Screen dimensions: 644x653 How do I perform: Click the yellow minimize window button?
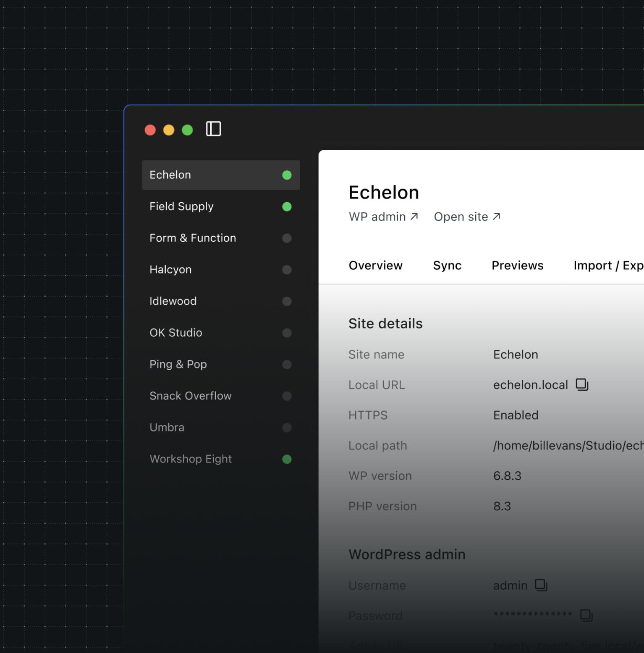tap(169, 130)
